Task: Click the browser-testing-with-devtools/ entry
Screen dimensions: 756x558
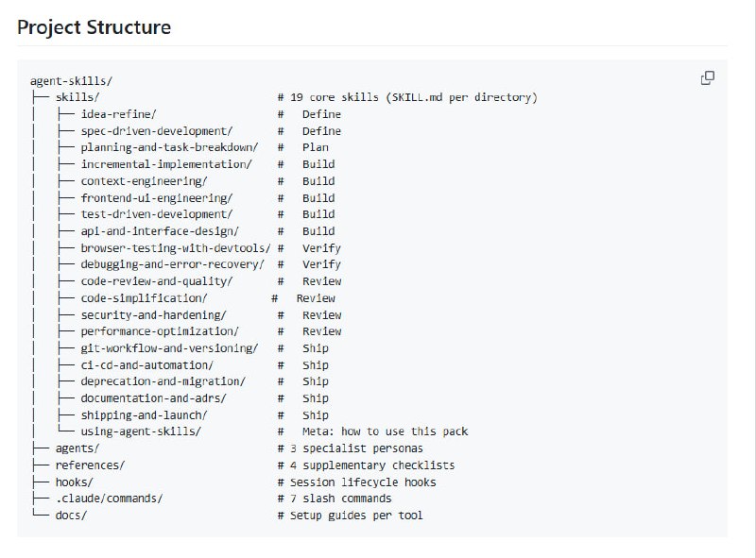Action: click(x=175, y=248)
